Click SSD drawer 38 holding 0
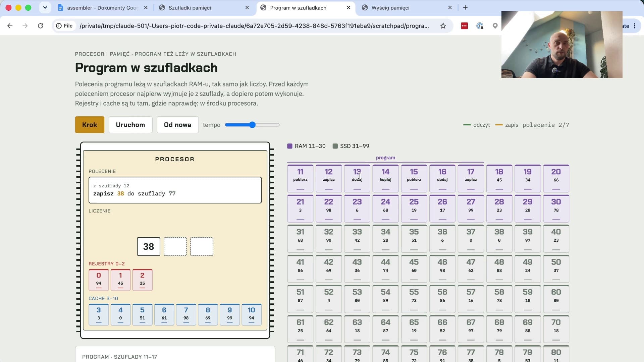Image resolution: width=644 pixels, height=362 pixels. 499,239
